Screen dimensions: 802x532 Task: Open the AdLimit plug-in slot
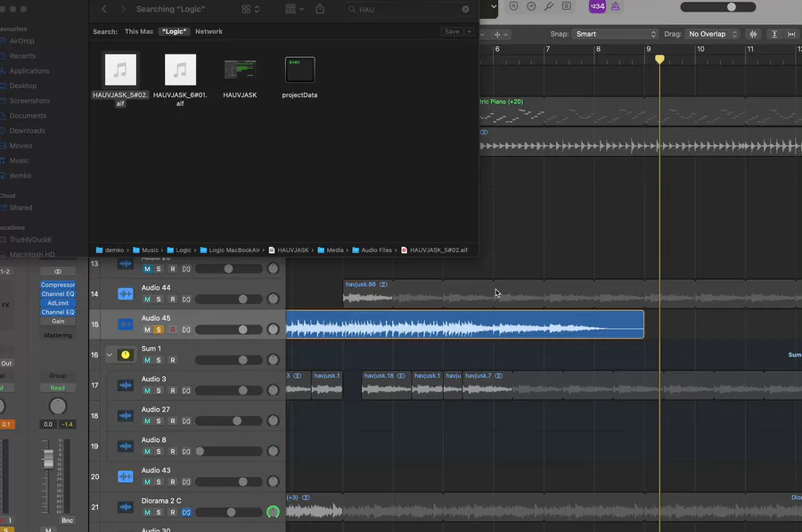pos(58,303)
